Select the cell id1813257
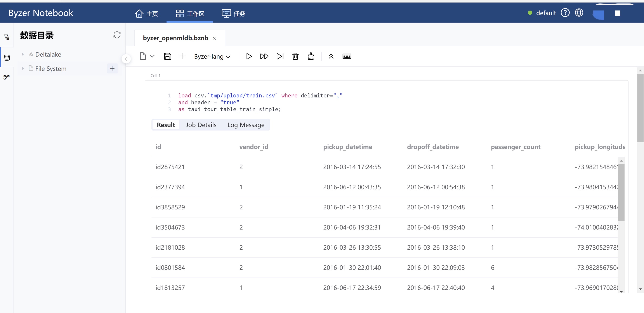644x313 pixels. pyautogui.click(x=170, y=288)
